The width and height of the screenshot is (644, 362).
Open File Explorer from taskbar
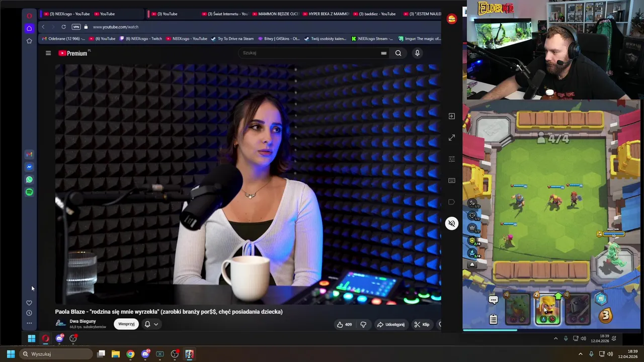(116, 354)
